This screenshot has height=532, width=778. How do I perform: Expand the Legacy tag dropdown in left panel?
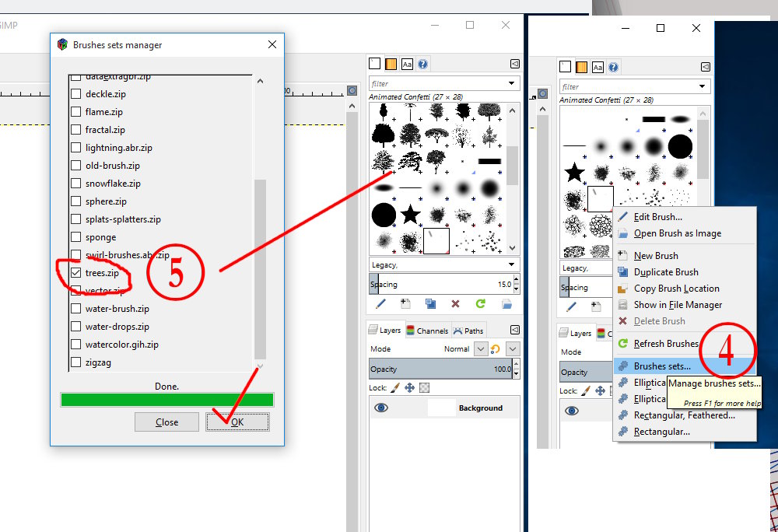click(512, 264)
